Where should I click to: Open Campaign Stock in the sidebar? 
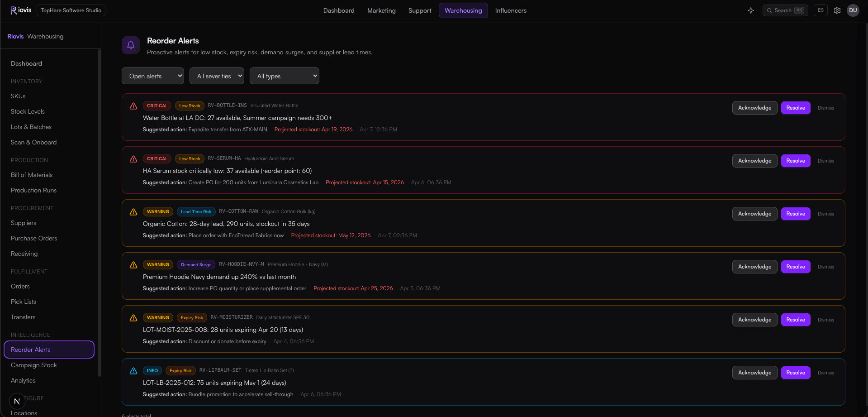(x=49, y=365)
